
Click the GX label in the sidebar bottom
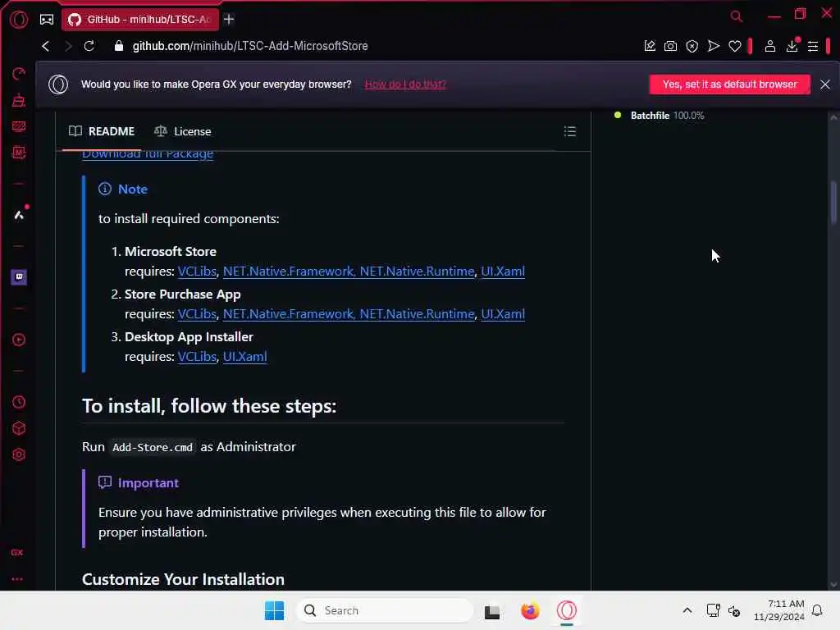click(x=17, y=552)
